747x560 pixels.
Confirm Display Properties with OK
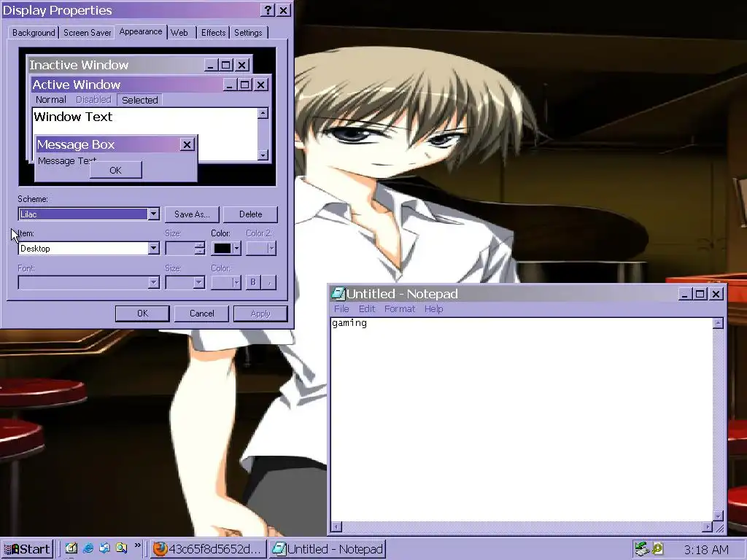pyautogui.click(x=142, y=314)
